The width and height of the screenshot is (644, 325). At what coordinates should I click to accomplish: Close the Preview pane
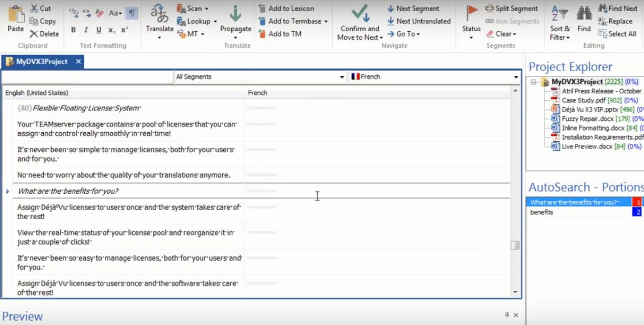tap(516, 315)
